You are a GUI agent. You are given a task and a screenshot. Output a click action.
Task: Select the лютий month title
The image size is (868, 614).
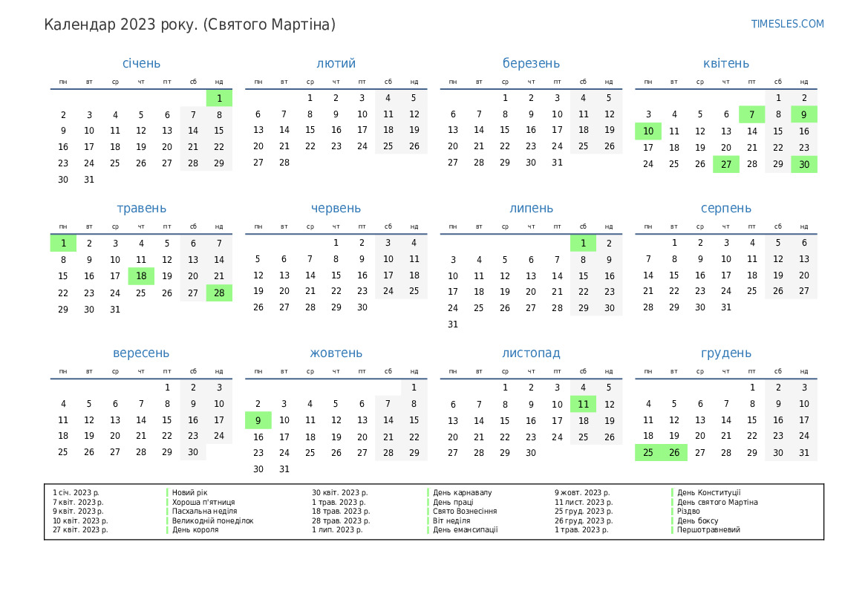(x=336, y=64)
